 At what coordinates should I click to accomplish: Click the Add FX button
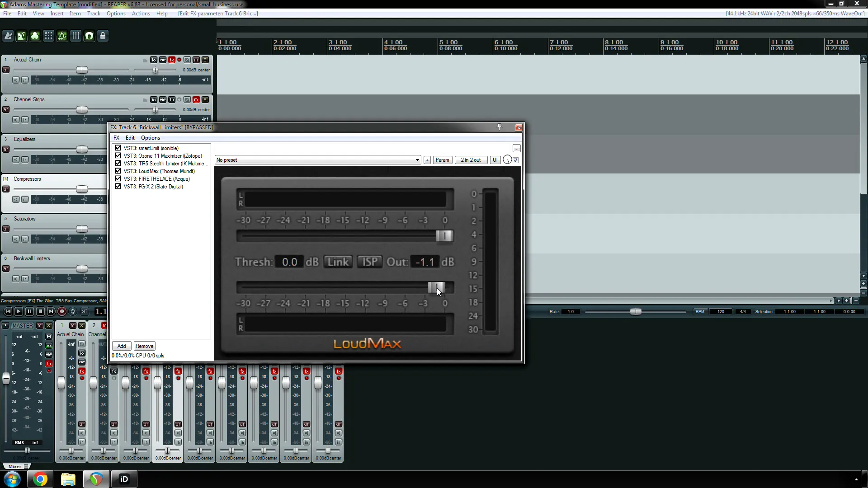coord(122,346)
